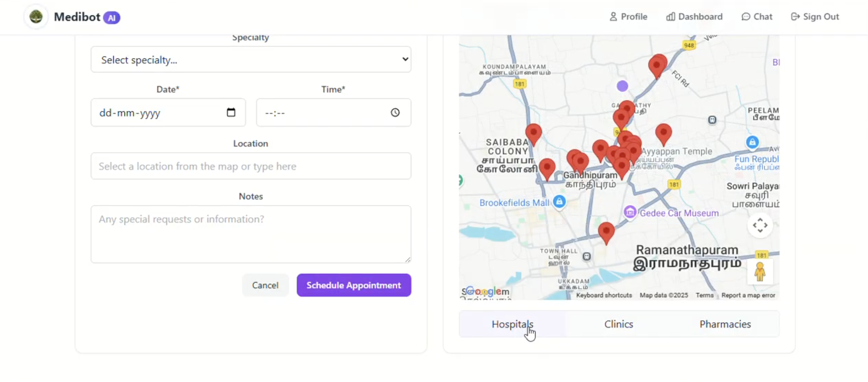Switch to the Pharmacies tab
Viewport: 868px width, 382px height.
click(x=725, y=324)
